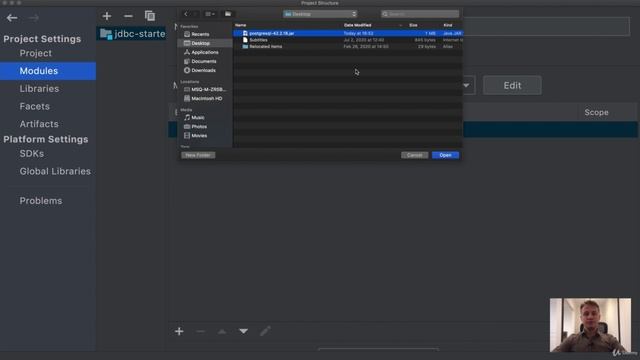Open the Artifacts settings page

click(39, 124)
